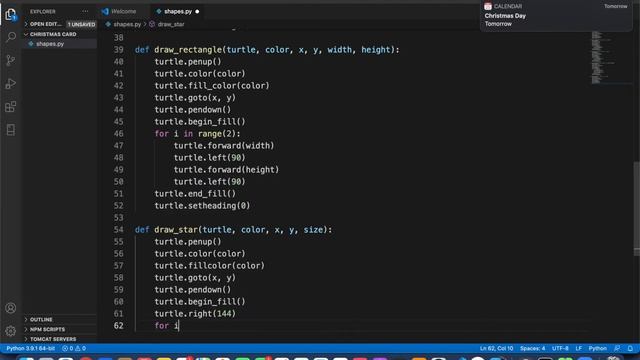Click the editor vertical scrollbar

(x=636, y=208)
